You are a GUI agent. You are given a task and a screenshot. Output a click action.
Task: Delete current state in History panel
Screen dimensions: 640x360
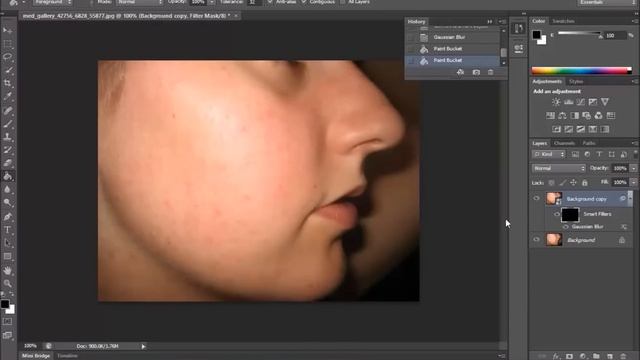tap(491, 72)
